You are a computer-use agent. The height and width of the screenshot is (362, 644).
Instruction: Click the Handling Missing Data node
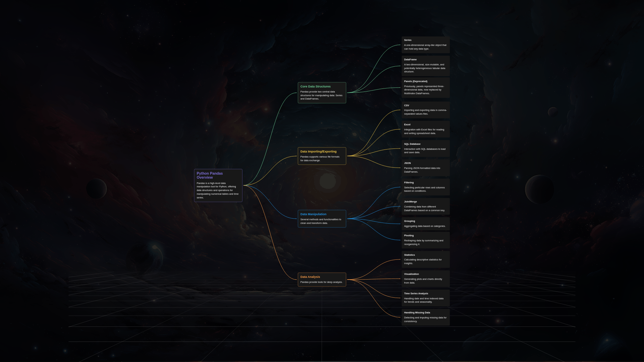[425, 317]
